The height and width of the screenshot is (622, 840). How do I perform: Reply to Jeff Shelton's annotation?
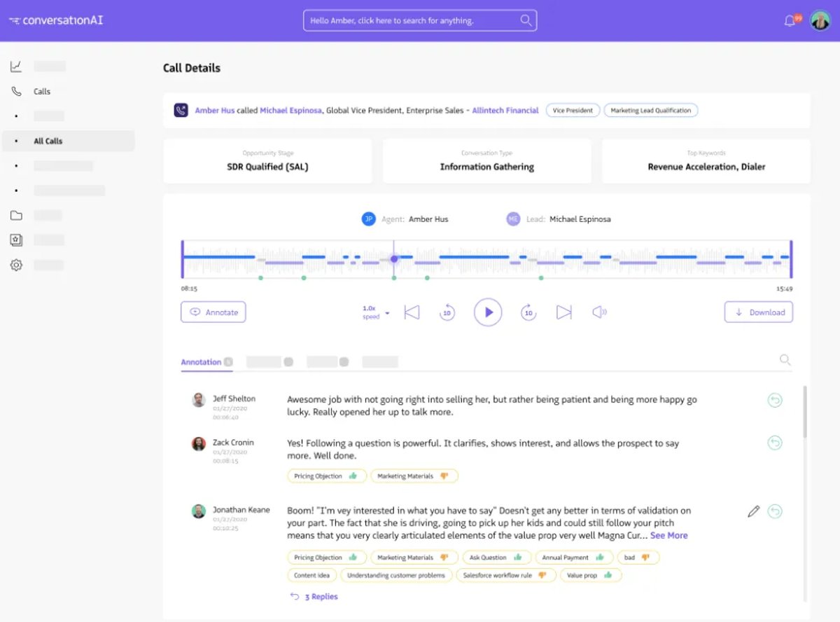tap(774, 400)
